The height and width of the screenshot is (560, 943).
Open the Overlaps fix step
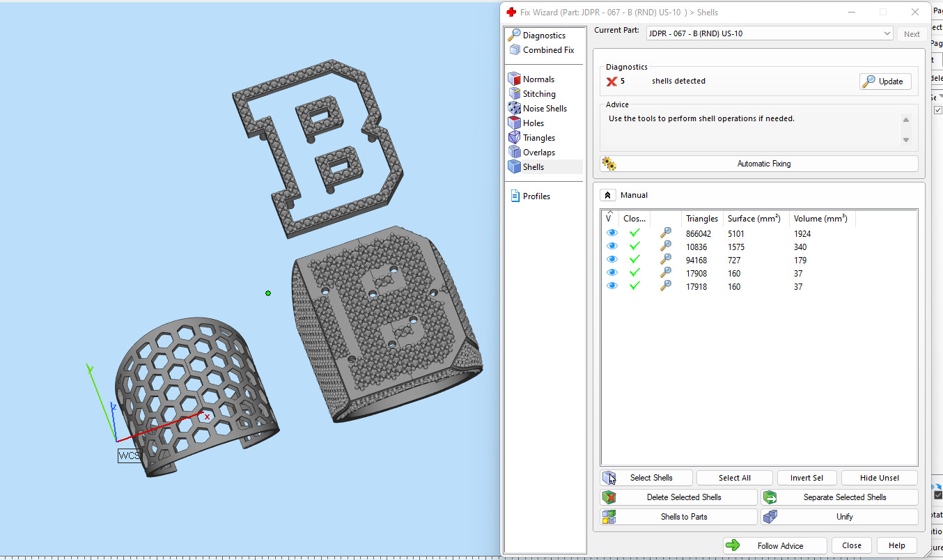pos(539,153)
